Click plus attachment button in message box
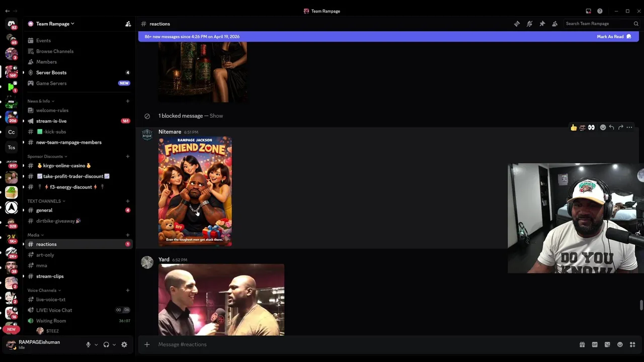The image size is (644, 362). (x=147, y=344)
